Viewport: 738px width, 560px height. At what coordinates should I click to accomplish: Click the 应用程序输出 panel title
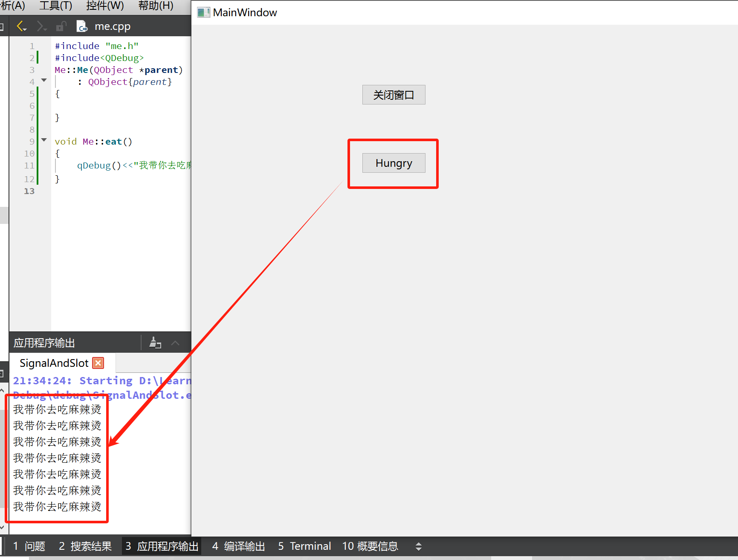pos(44,343)
